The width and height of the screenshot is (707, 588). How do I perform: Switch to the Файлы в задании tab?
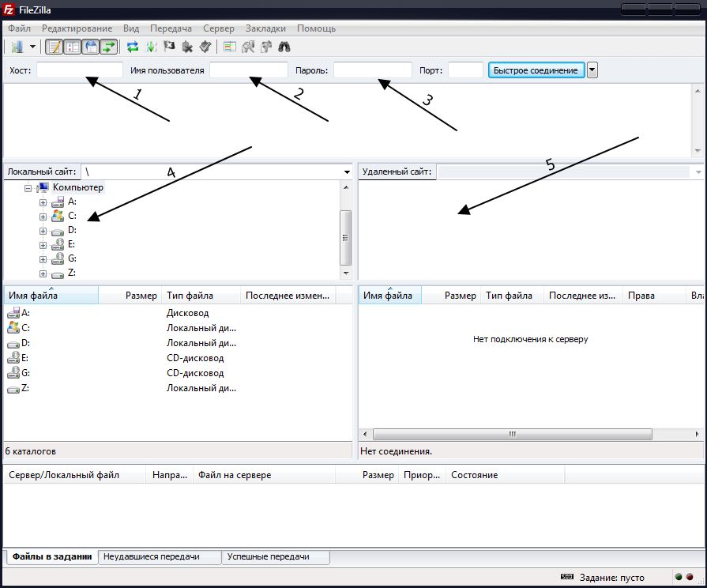click(x=52, y=557)
